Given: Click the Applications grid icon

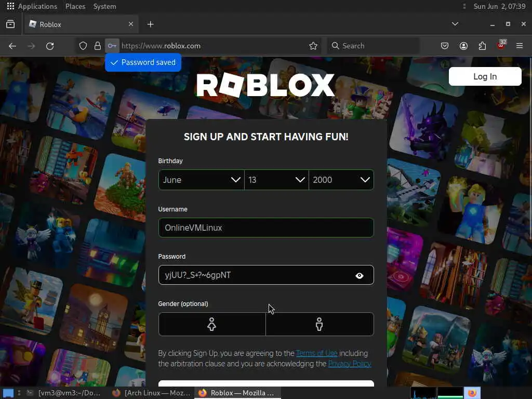Looking at the screenshot, I should point(10,6).
